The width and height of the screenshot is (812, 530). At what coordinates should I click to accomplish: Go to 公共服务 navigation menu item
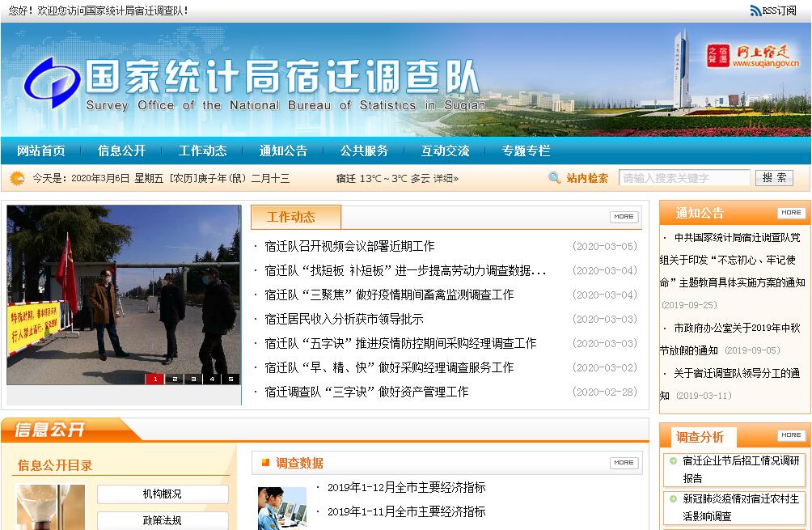[x=364, y=151]
